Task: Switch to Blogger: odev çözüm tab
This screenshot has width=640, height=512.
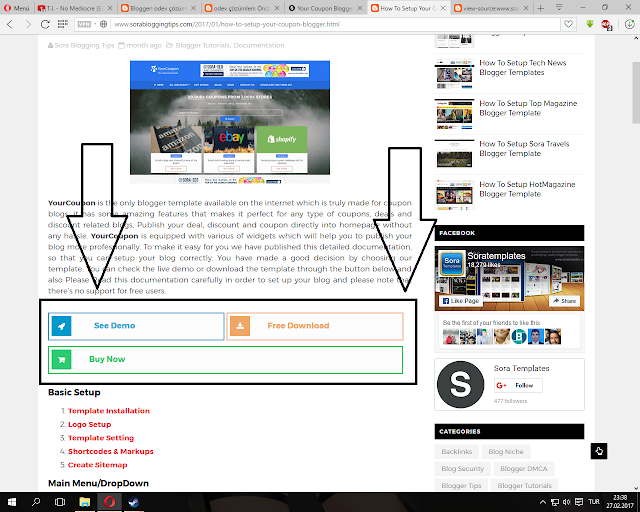Action: pyautogui.click(x=158, y=8)
